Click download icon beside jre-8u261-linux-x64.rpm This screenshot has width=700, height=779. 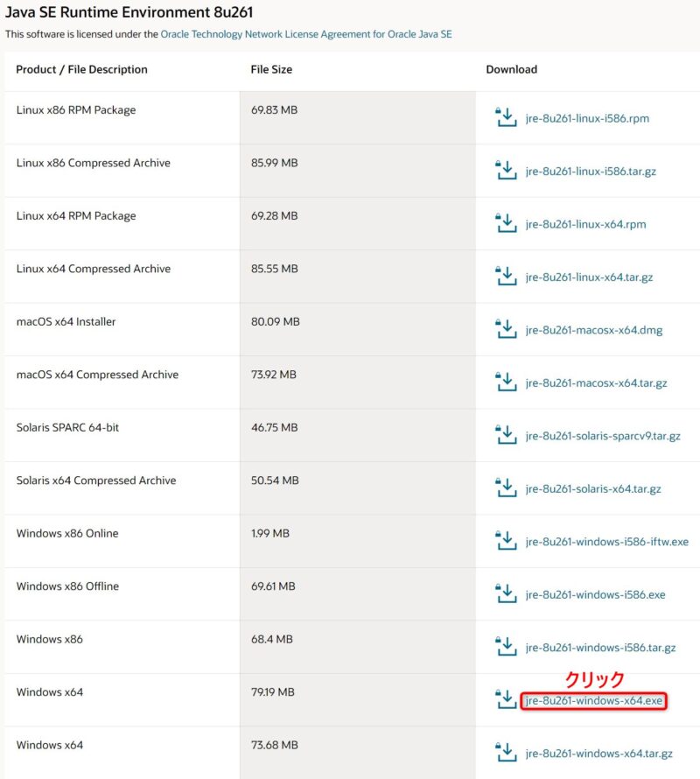click(506, 224)
